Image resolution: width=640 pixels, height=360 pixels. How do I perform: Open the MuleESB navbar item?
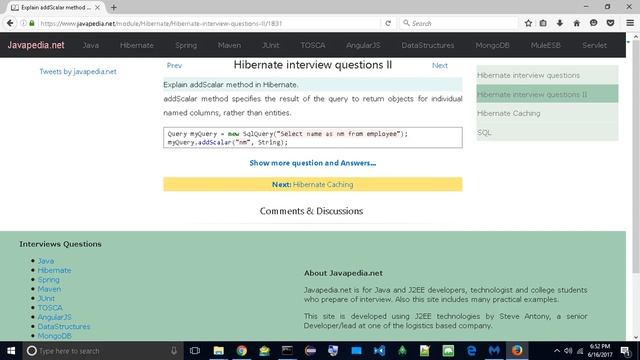[546, 45]
